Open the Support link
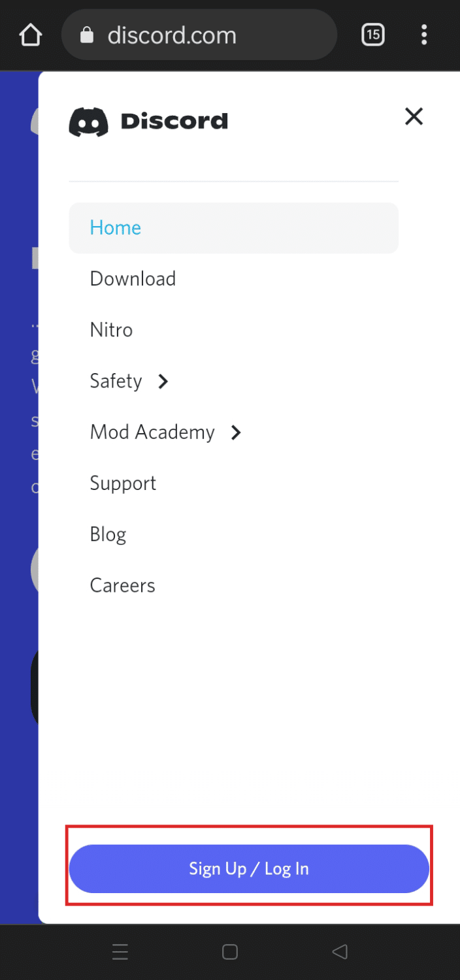460x980 pixels. pyautogui.click(x=123, y=483)
